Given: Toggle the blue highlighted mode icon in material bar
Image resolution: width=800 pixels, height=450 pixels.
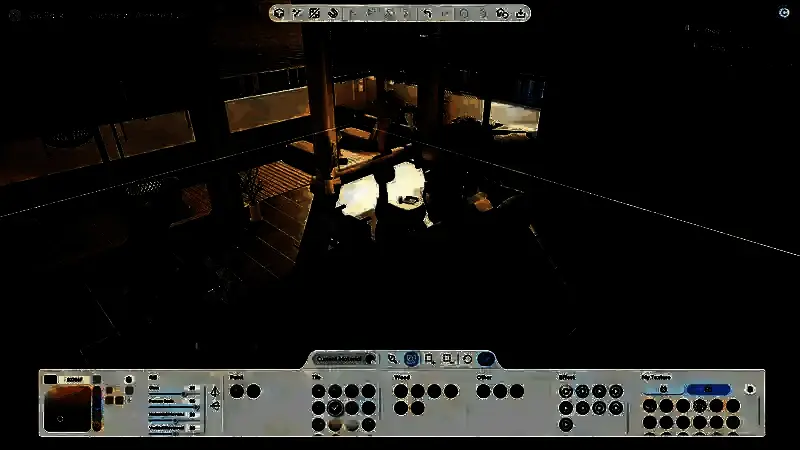Looking at the screenshot, I should [x=411, y=358].
